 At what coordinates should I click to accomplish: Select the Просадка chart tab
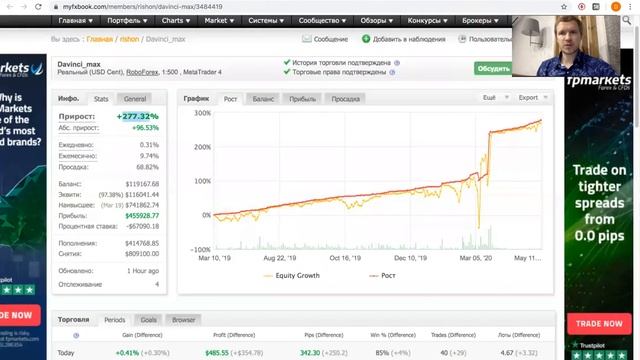coord(345,99)
